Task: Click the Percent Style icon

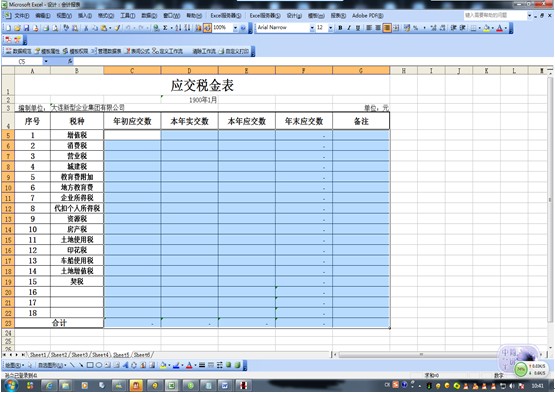Action: pyautogui.click(x=416, y=28)
